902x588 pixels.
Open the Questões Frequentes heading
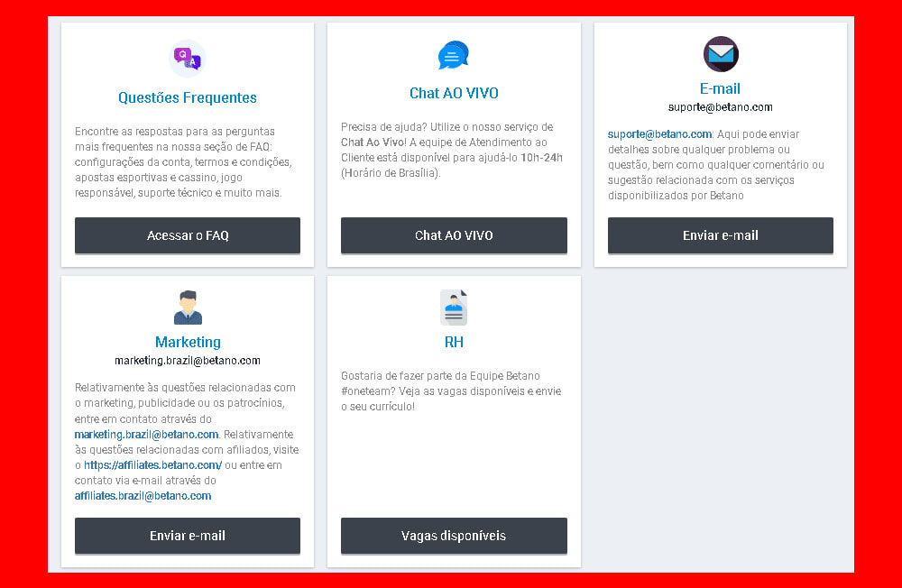pos(188,97)
